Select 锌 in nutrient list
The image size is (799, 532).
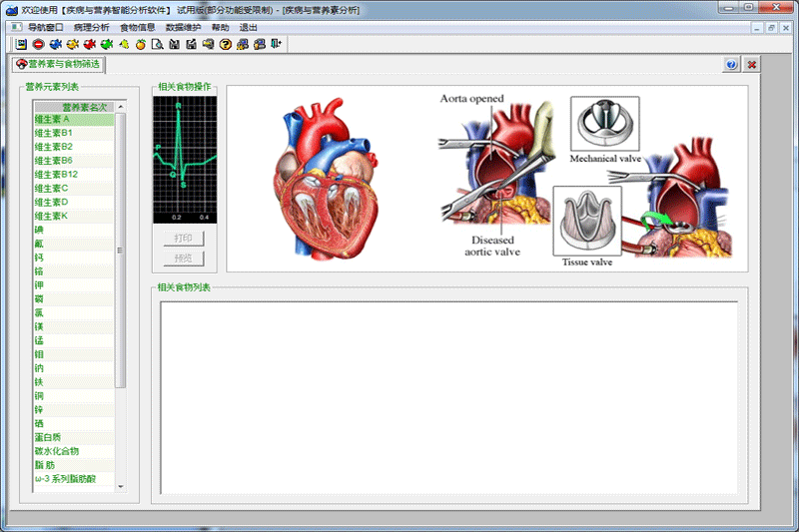(74, 410)
